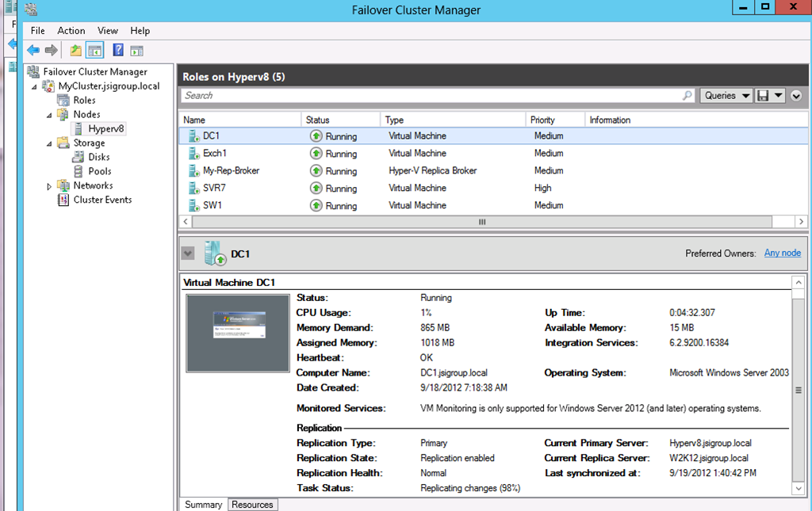Click the Back arrow in toolbar
This screenshot has height=511, width=812.
pos(33,51)
